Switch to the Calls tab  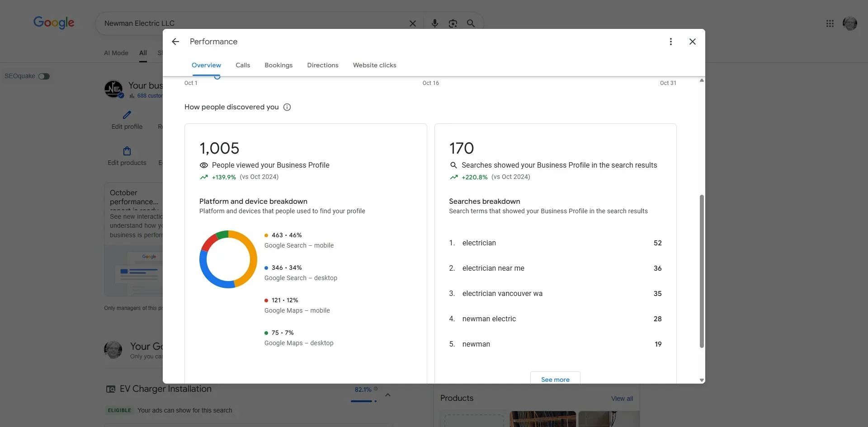(243, 65)
